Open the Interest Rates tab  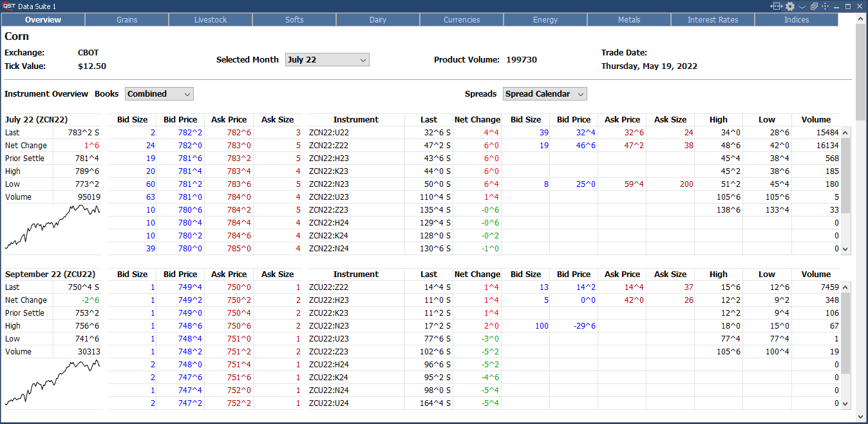[x=713, y=19]
